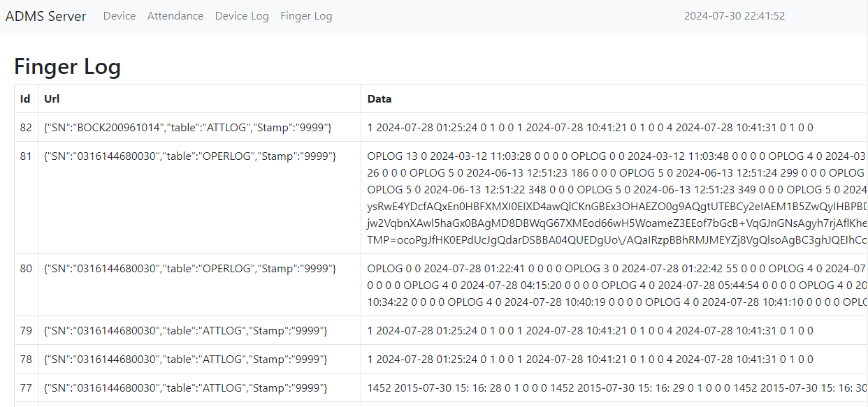Go to the Attendance page

click(175, 16)
